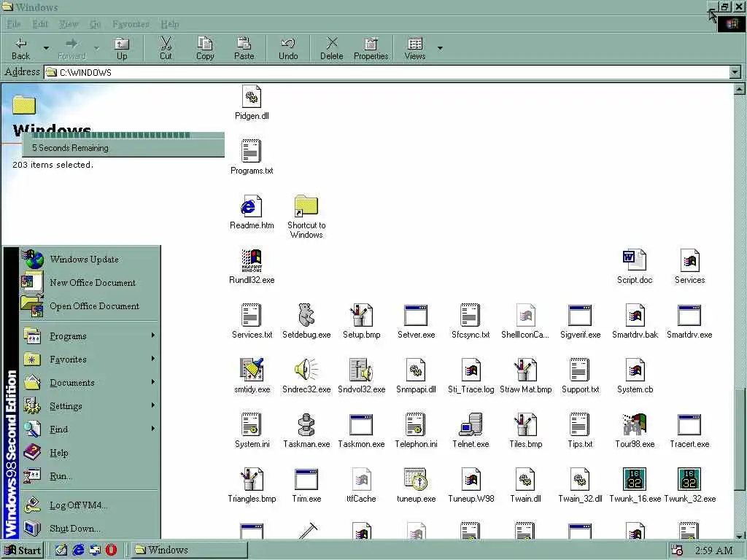Select the Rundll32.exe icon
Viewport: 747px width, 560px height.
point(252,260)
